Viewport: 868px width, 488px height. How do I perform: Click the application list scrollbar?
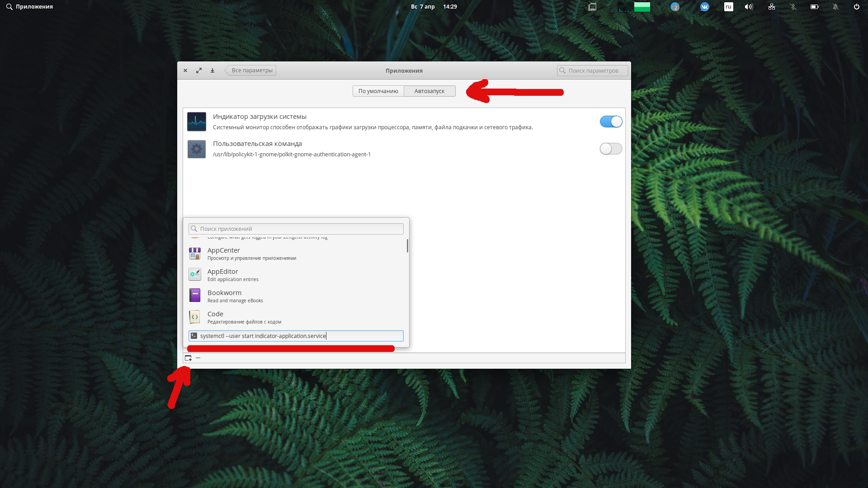(407, 246)
